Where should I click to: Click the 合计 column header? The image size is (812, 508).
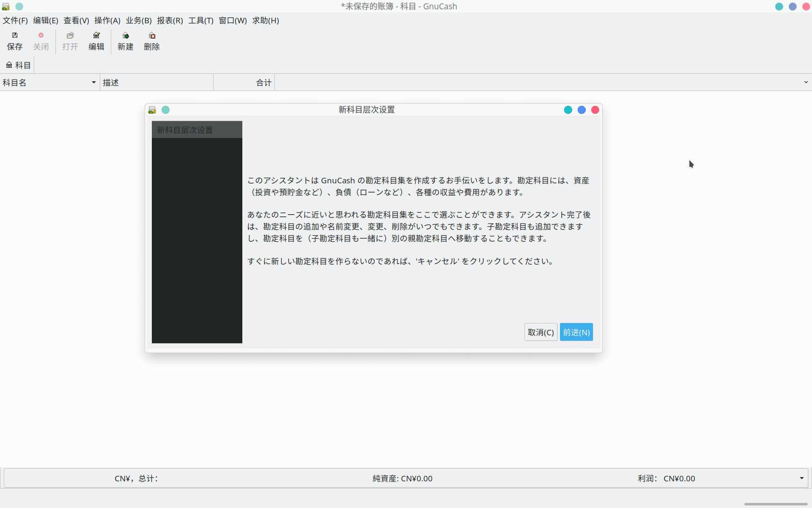tap(244, 83)
